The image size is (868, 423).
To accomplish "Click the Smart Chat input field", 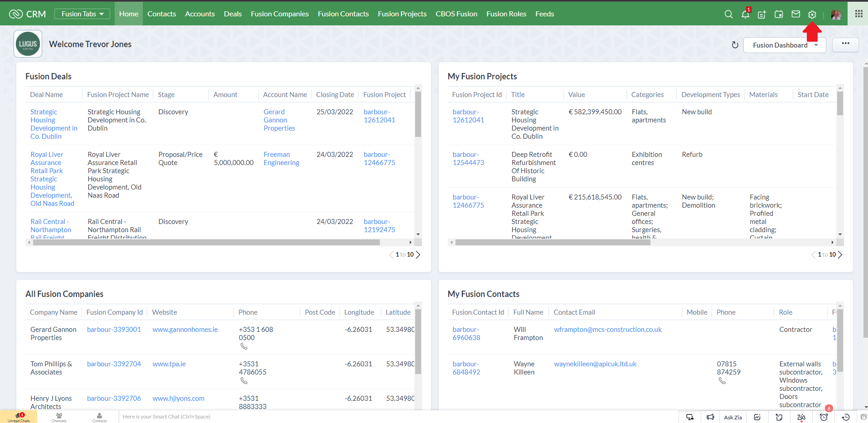I will coord(399,417).
